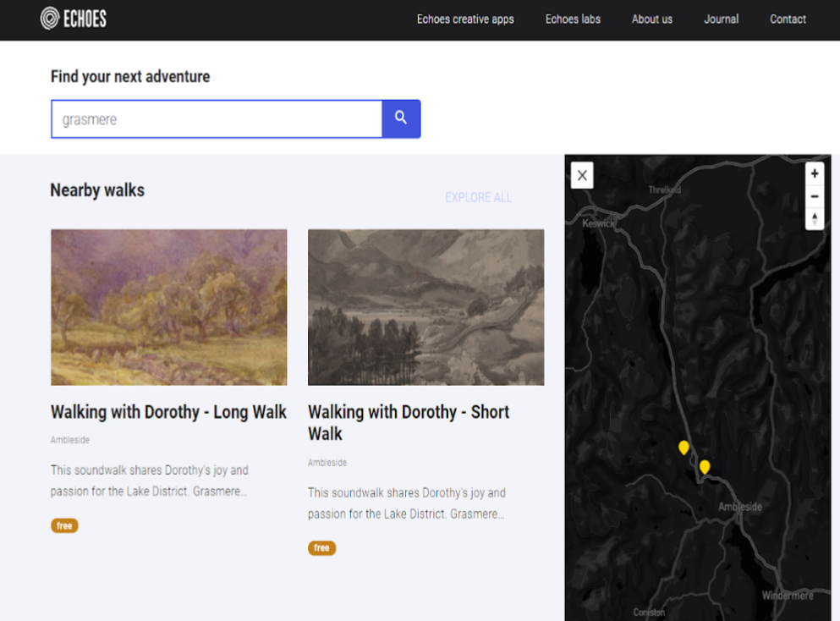
Task: Click the Long Walk description text
Action: click(x=150, y=481)
